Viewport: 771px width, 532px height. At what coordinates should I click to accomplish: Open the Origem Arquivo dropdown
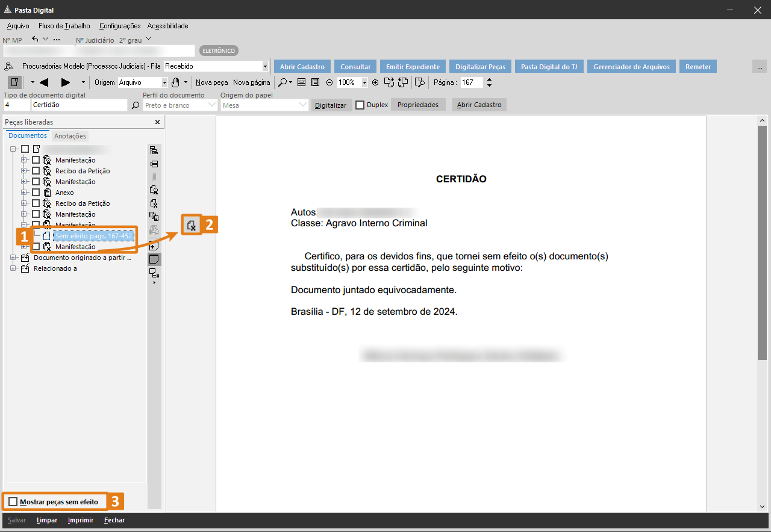click(x=164, y=82)
